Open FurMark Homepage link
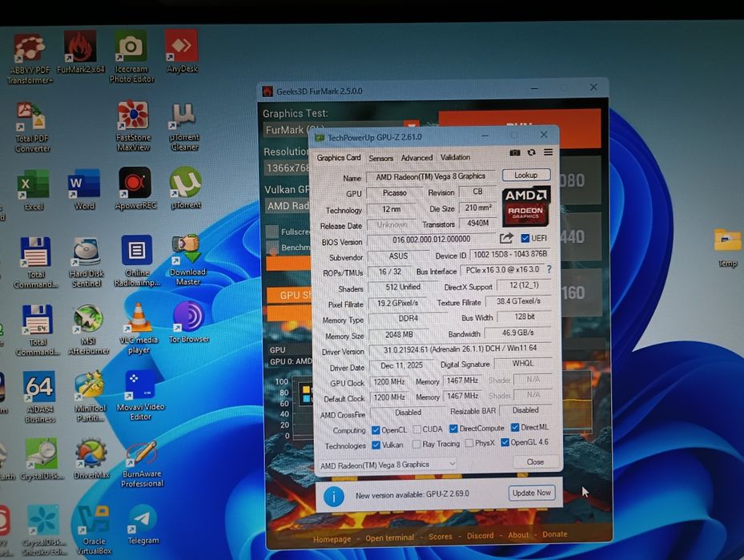Screen dimensions: 744x560 [x=332, y=539]
